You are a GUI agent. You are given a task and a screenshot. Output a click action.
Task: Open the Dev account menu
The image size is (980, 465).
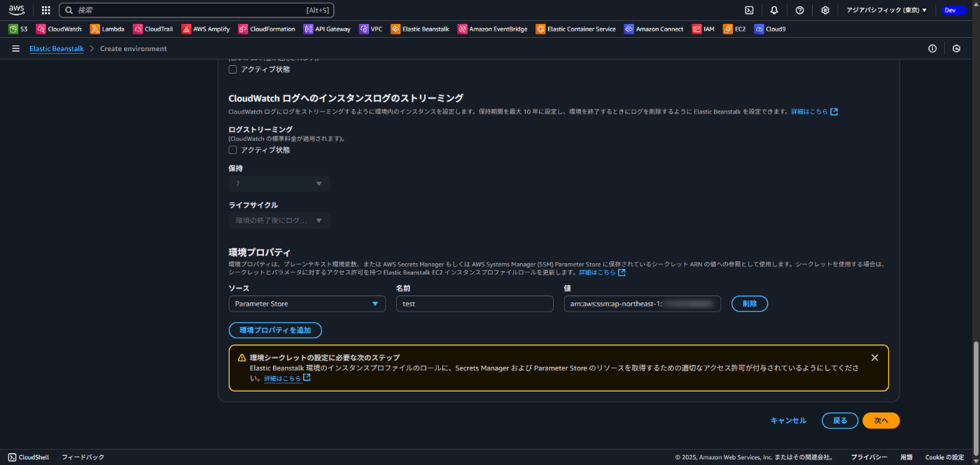click(954, 11)
